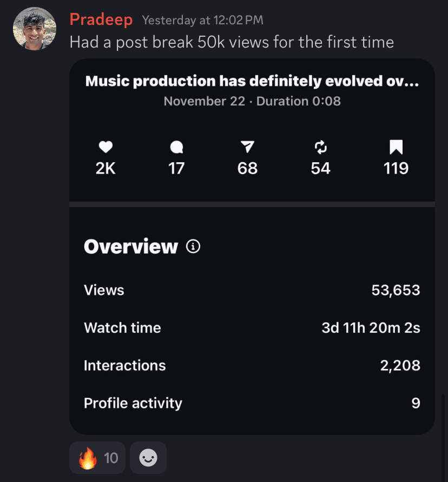Viewport: 448px width, 482px height.
Task: Click the comment bubble icon
Action: (176, 147)
